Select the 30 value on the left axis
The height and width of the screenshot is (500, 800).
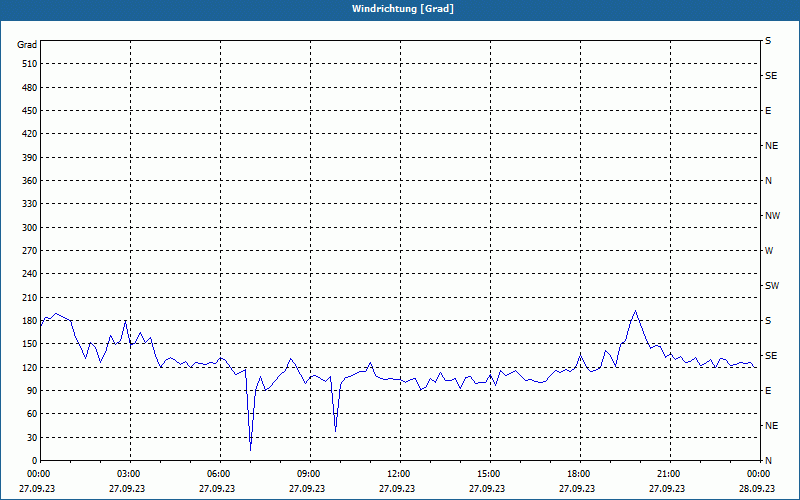pos(32,437)
